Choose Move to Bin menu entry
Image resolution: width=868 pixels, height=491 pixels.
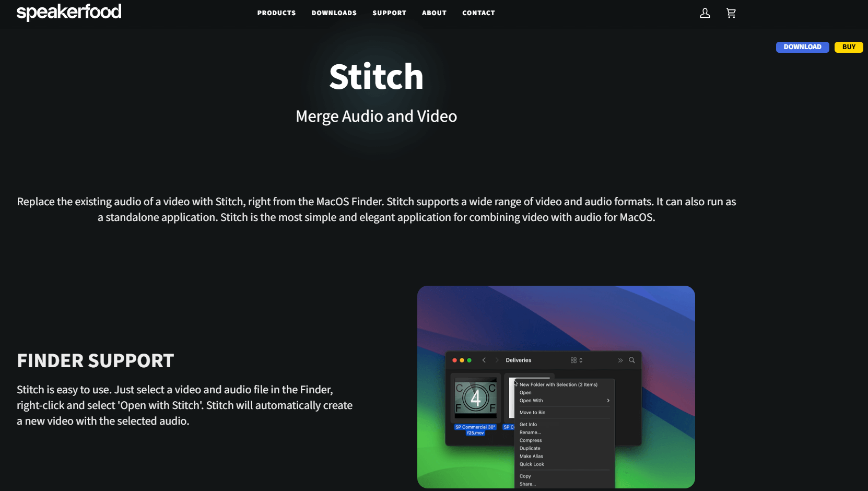tap(532, 412)
